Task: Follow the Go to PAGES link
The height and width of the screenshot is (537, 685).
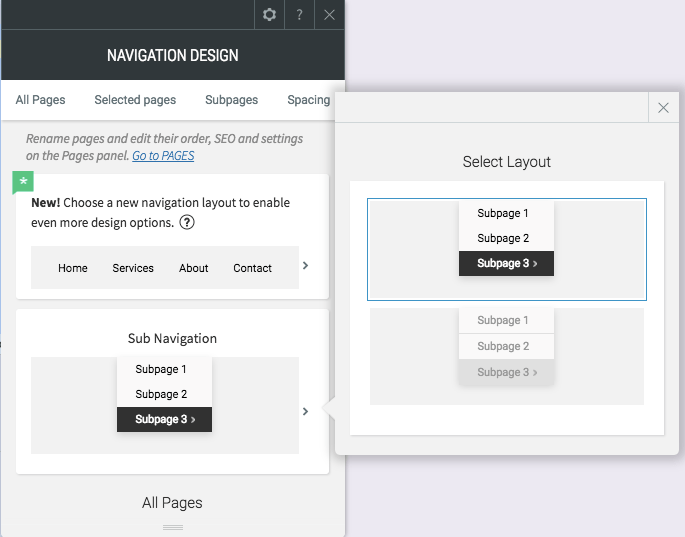Action: (163, 156)
